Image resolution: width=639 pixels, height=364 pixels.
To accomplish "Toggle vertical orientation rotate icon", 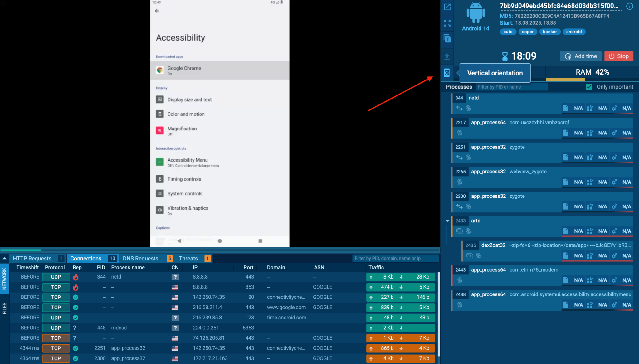I will pyautogui.click(x=447, y=73).
